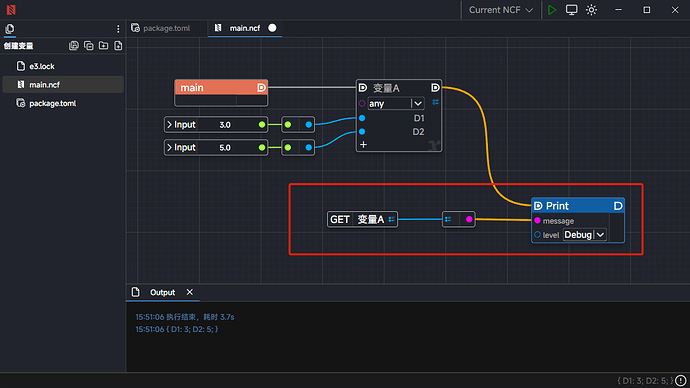
Task: Click the status bar alert icon
Action: pyautogui.click(x=681, y=380)
